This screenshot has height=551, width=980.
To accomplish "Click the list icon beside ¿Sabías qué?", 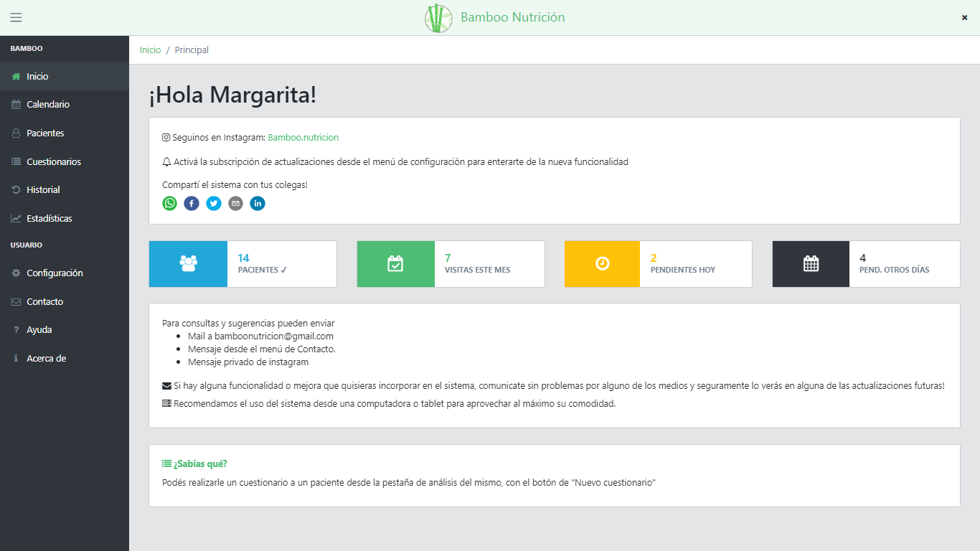I will click(166, 463).
